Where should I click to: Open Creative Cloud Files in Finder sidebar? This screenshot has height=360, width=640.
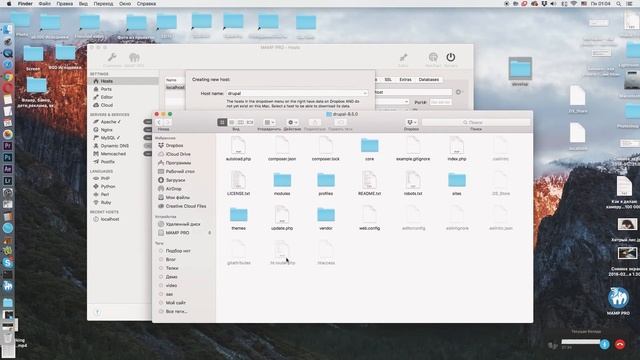186,206
